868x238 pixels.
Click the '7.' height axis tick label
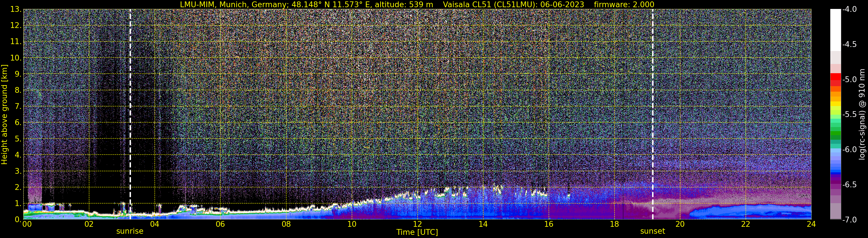pyautogui.click(x=18, y=106)
